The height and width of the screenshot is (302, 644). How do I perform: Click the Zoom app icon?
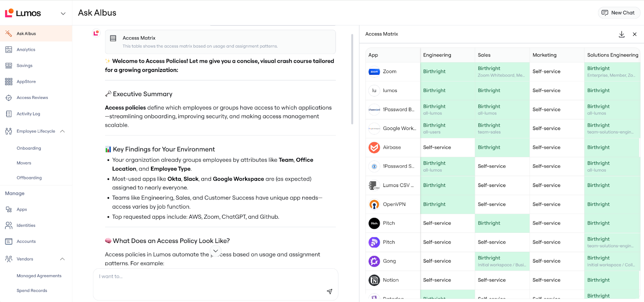(374, 72)
